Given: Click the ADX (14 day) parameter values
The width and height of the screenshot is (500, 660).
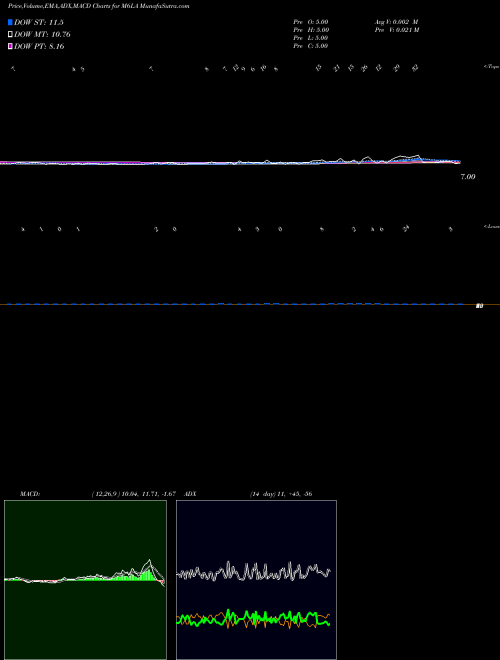Looking at the screenshot, I should (x=281, y=494).
